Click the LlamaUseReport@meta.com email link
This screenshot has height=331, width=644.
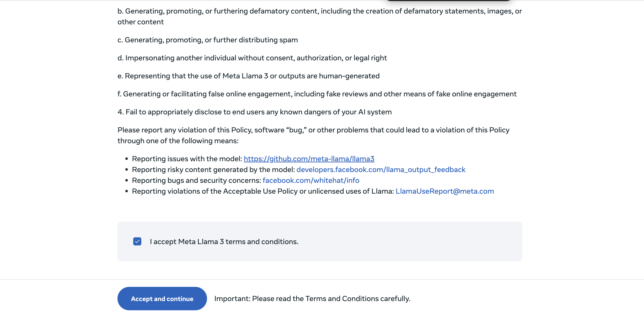pos(444,191)
